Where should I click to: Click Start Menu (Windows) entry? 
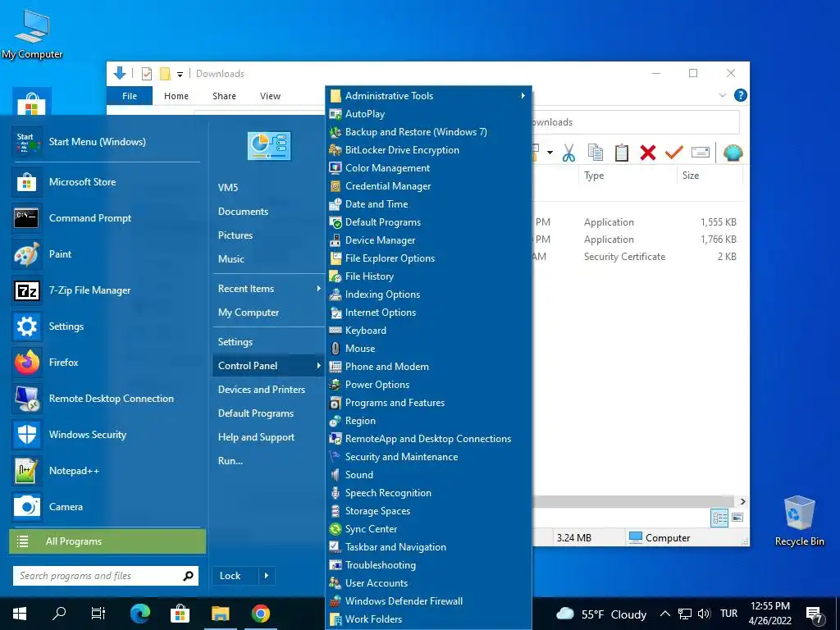pyautogui.click(x=106, y=142)
